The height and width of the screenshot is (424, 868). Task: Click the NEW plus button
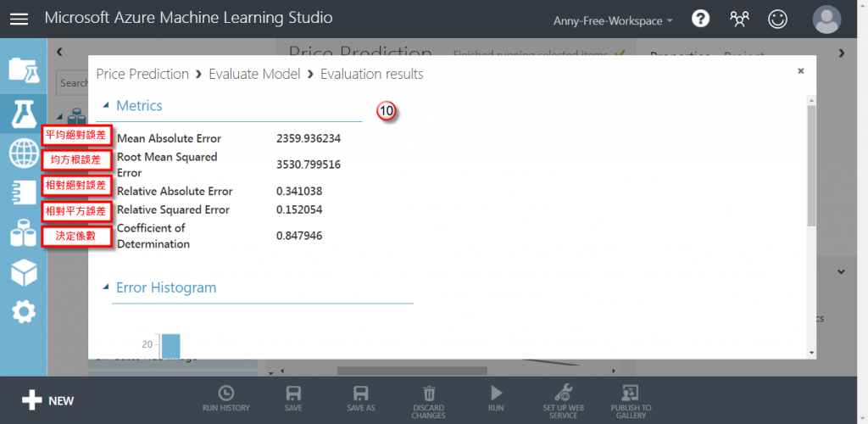[x=47, y=401]
